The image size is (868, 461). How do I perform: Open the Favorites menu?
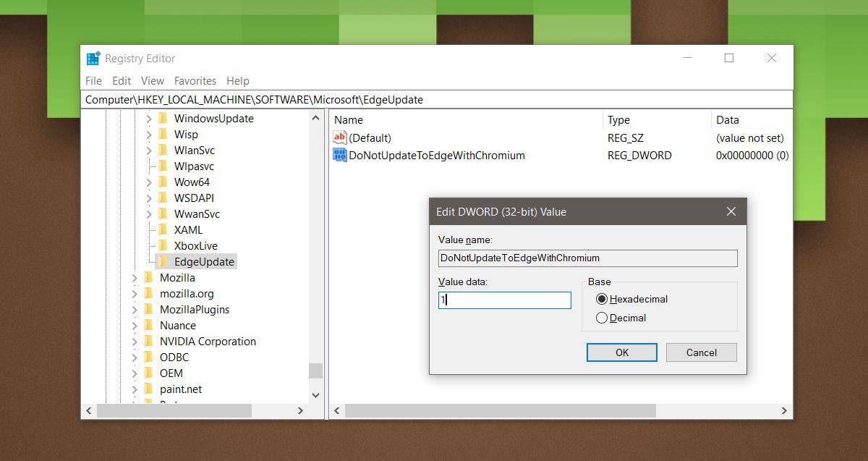coord(195,81)
